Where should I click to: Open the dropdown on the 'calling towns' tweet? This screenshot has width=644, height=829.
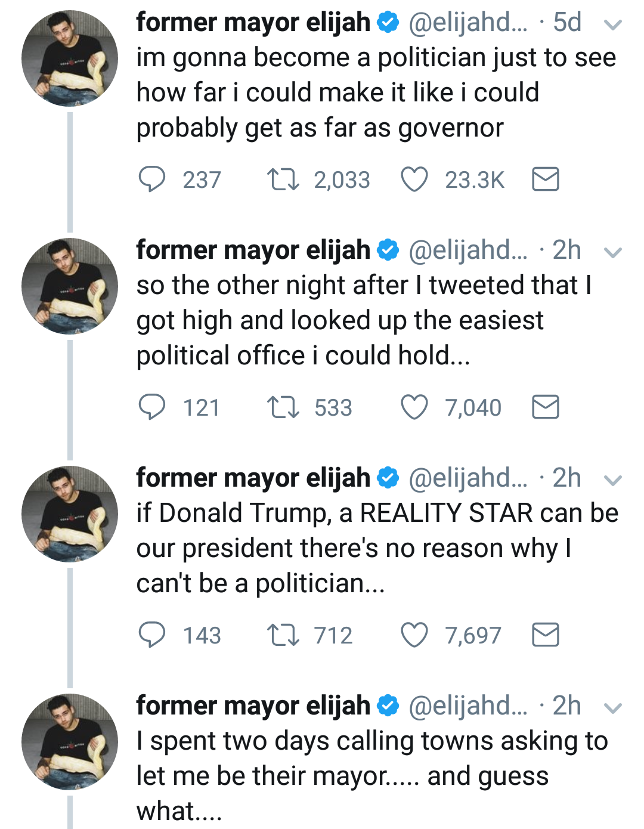click(x=613, y=708)
